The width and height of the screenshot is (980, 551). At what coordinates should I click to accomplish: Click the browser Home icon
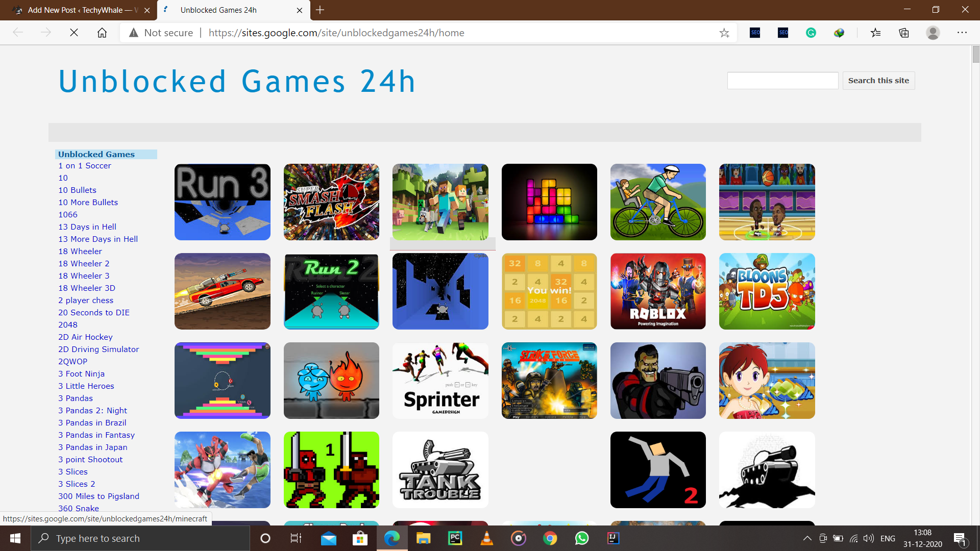[x=102, y=33]
